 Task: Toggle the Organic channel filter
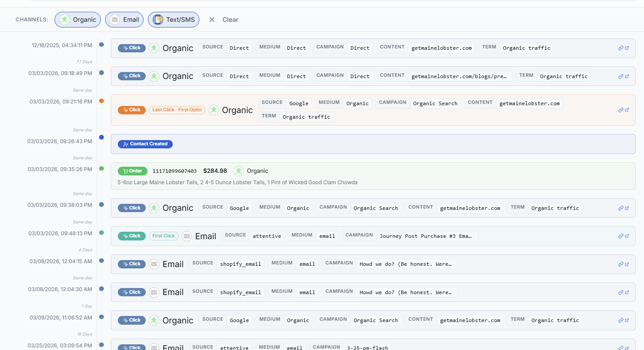click(78, 20)
